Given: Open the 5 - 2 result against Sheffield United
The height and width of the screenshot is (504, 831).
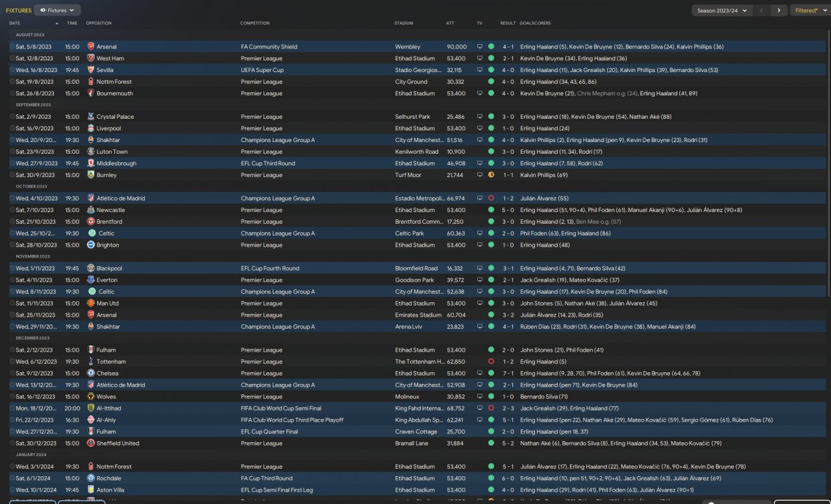Looking at the screenshot, I should pos(508,444).
